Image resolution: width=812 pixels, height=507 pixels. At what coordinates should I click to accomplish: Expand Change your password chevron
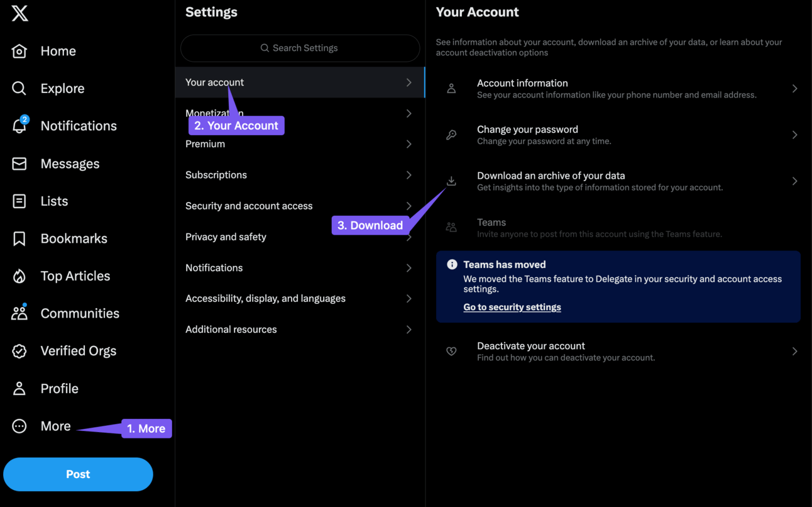point(794,135)
